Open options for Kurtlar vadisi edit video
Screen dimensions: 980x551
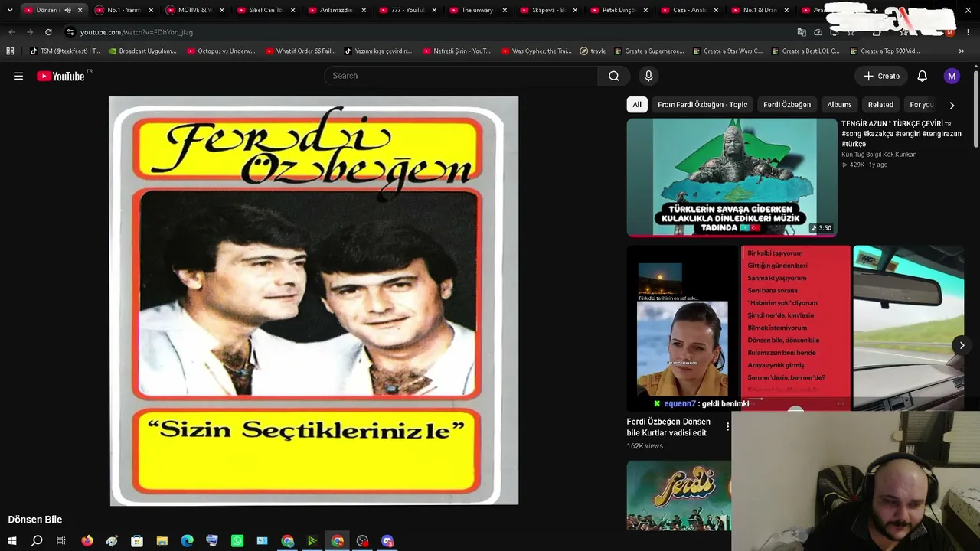pyautogui.click(x=727, y=426)
